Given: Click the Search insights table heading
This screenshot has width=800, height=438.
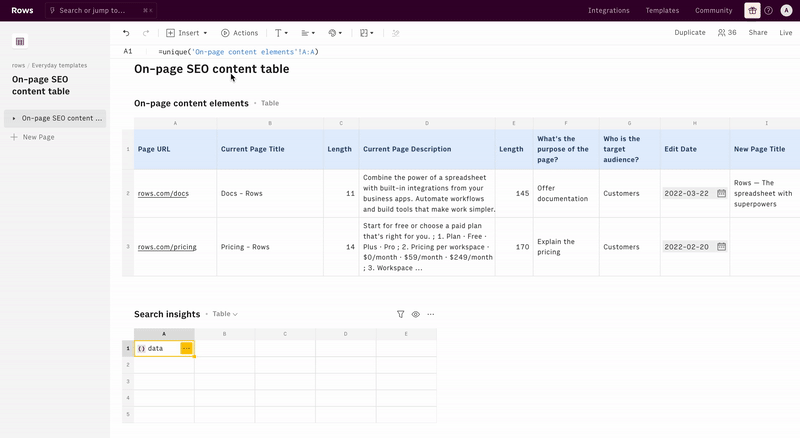Looking at the screenshot, I should tap(167, 314).
